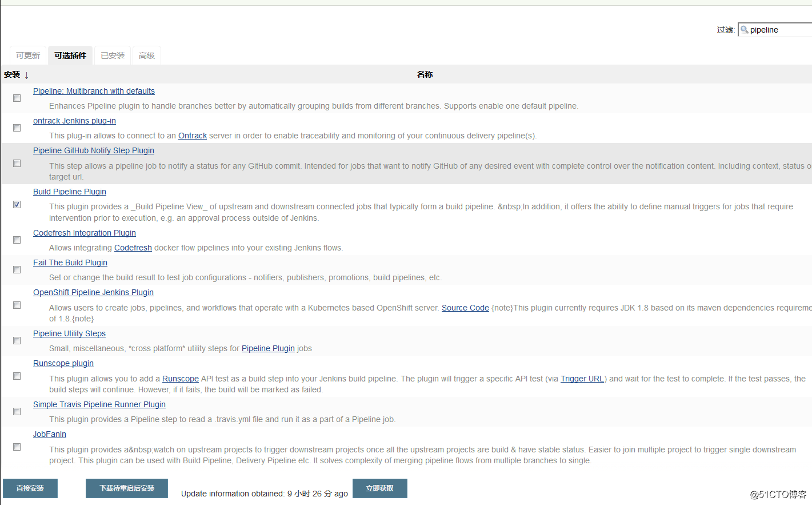
Task: Switch to the 已安装 tab
Action: point(113,55)
